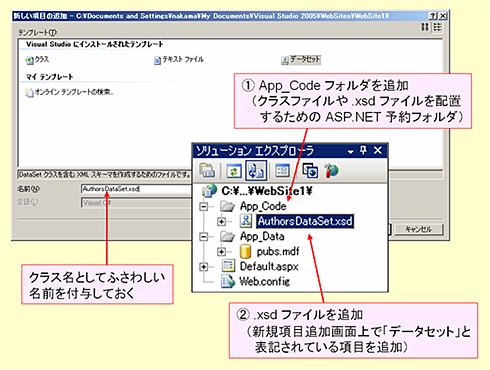Viewport: 490px width, 370px height.
Task: Click Copy Web Site icon in Solution Explorer
Action: [310, 170]
